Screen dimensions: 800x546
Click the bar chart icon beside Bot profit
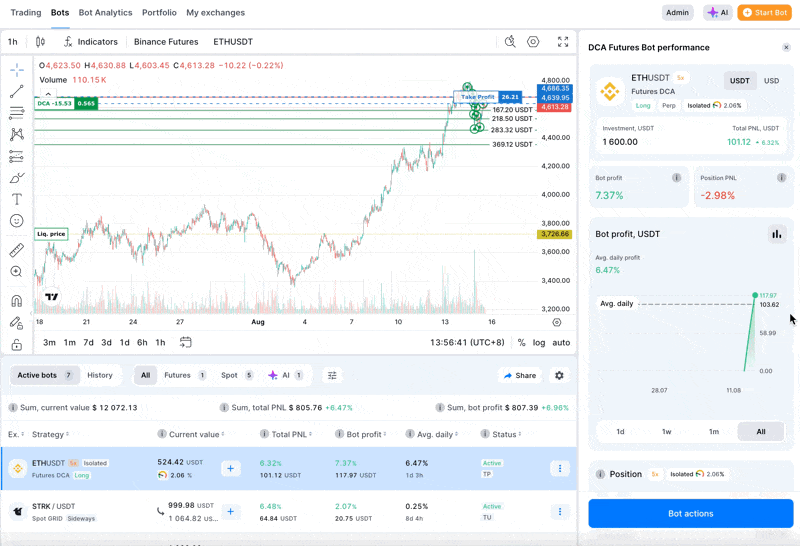click(x=776, y=234)
